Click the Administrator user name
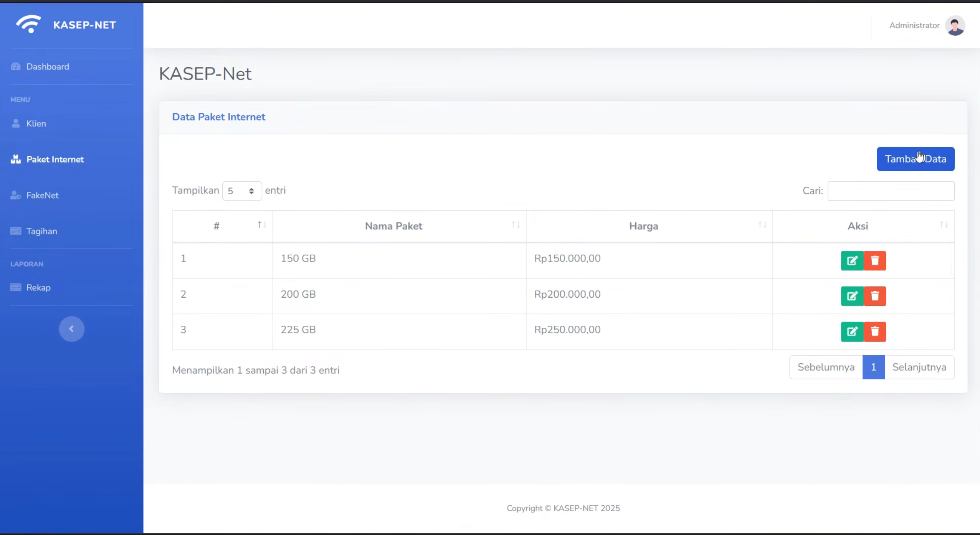Viewport: 980px width, 535px height. pos(914,25)
